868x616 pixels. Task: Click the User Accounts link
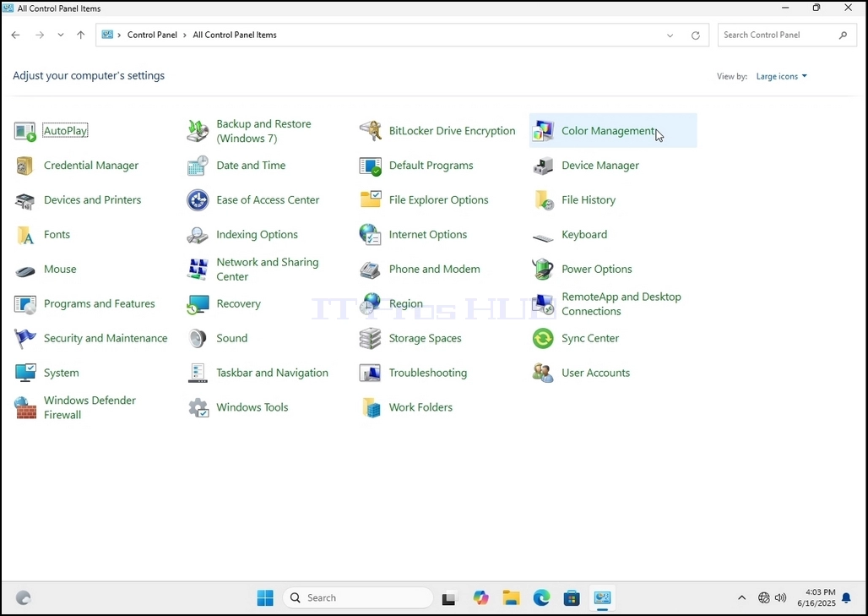(595, 373)
